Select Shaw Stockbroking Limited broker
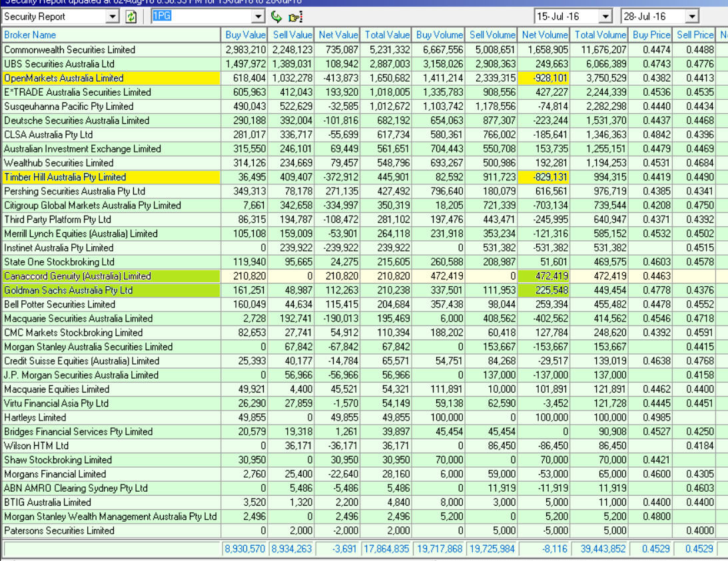 pos(58,461)
